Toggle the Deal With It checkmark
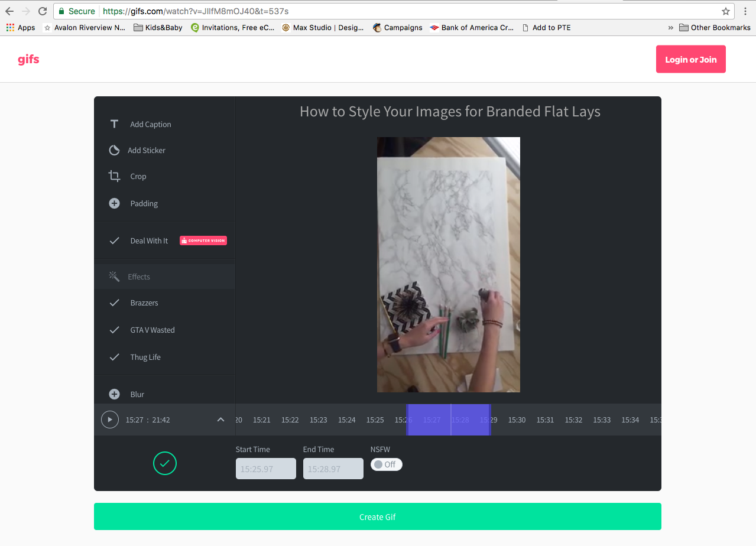The height and width of the screenshot is (546, 756). point(114,240)
